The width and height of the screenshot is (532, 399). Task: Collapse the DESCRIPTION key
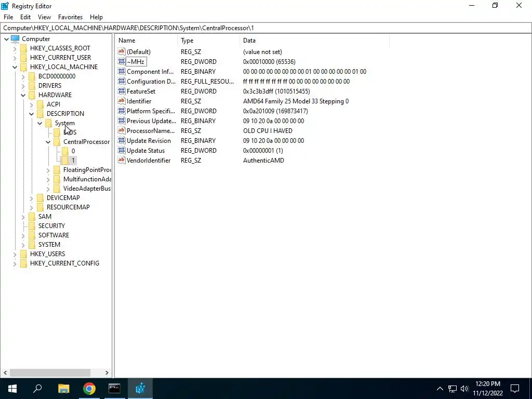coord(31,114)
